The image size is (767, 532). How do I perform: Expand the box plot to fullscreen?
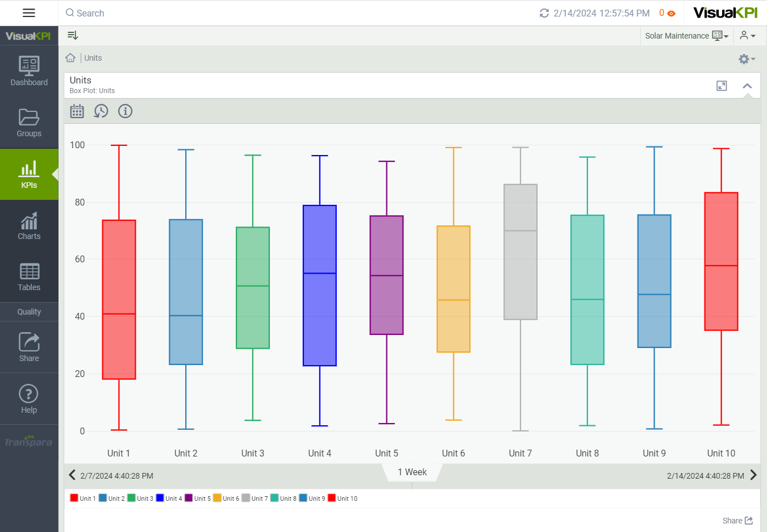coord(722,86)
